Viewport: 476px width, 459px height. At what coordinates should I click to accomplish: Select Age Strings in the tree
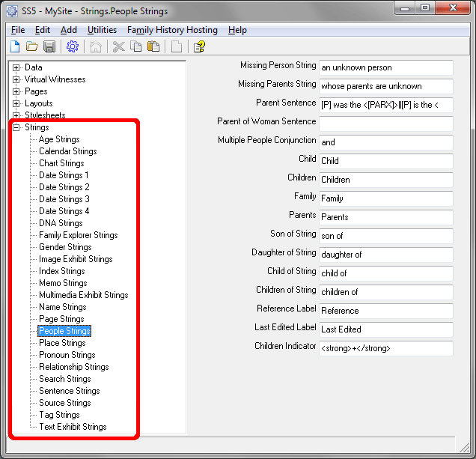(59, 139)
